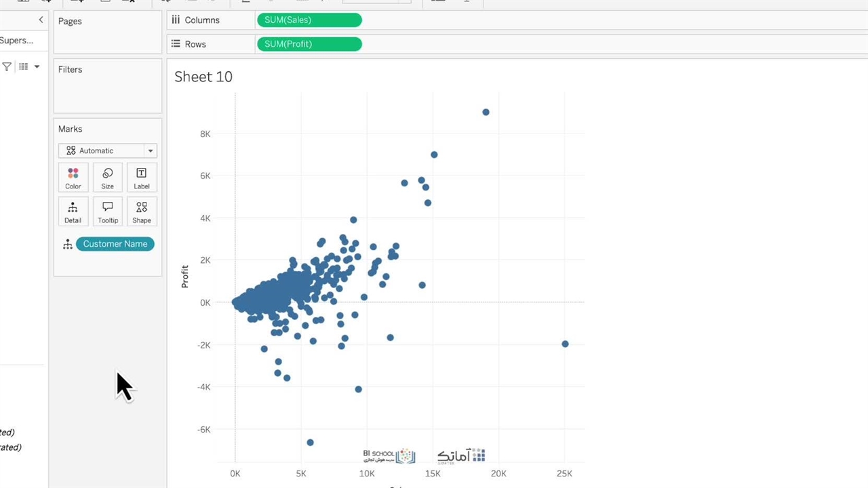The height and width of the screenshot is (488, 868).
Task: Click the Customer Name pill
Action: (115, 244)
